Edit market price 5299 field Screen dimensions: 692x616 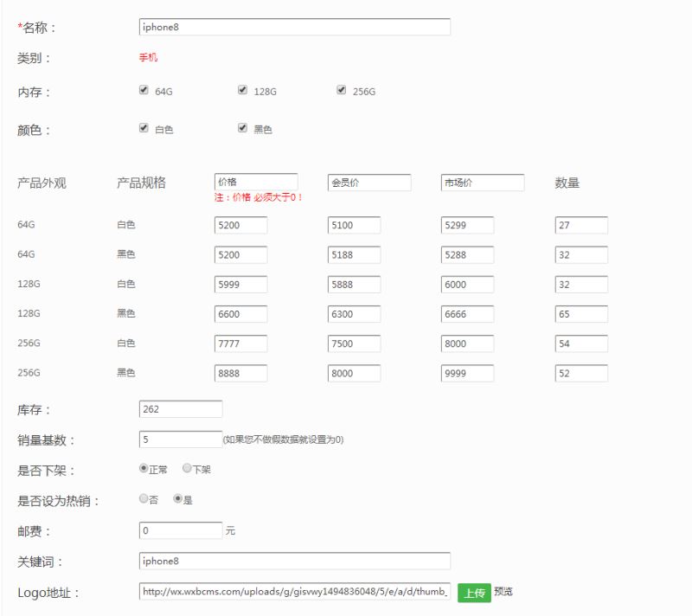point(467,225)
